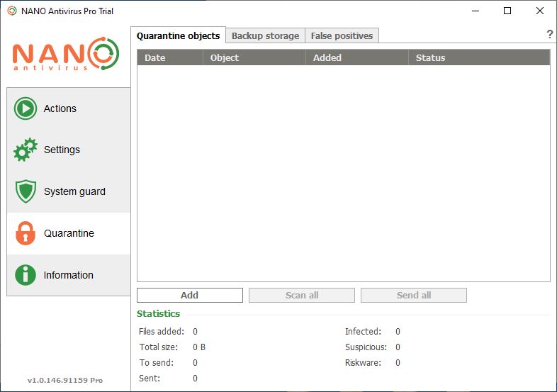557x392 pixels.
Task: Click the Statistics heading
Action: (x=159, y=314)
